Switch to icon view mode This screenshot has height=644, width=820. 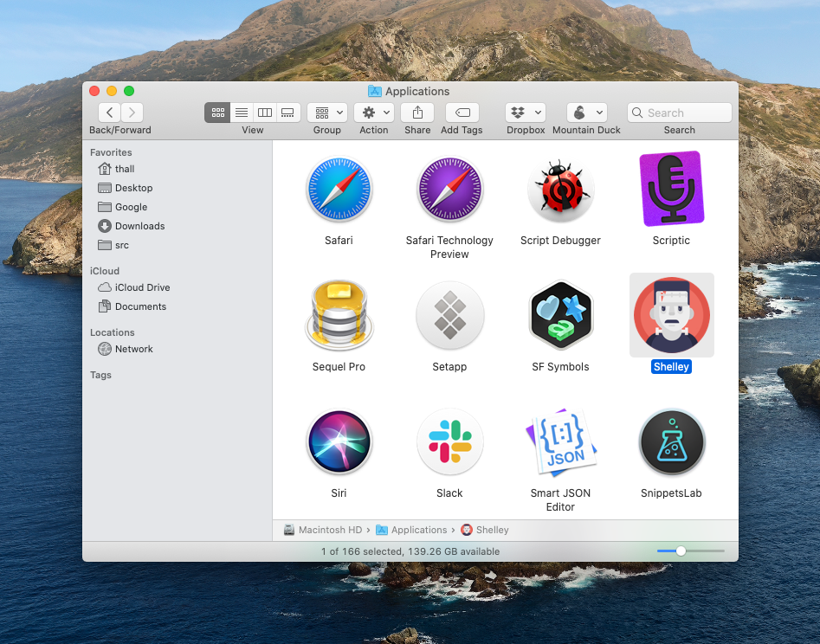(217, 113)
